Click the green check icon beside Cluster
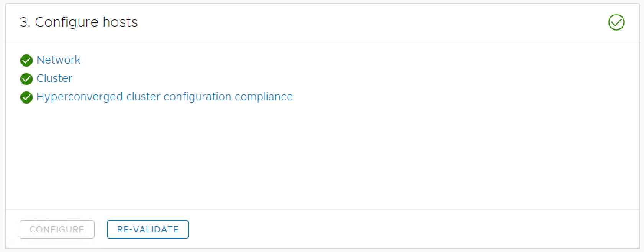This screenshot has height=252, width=644. pyautogui.click(x=26, y=79)
